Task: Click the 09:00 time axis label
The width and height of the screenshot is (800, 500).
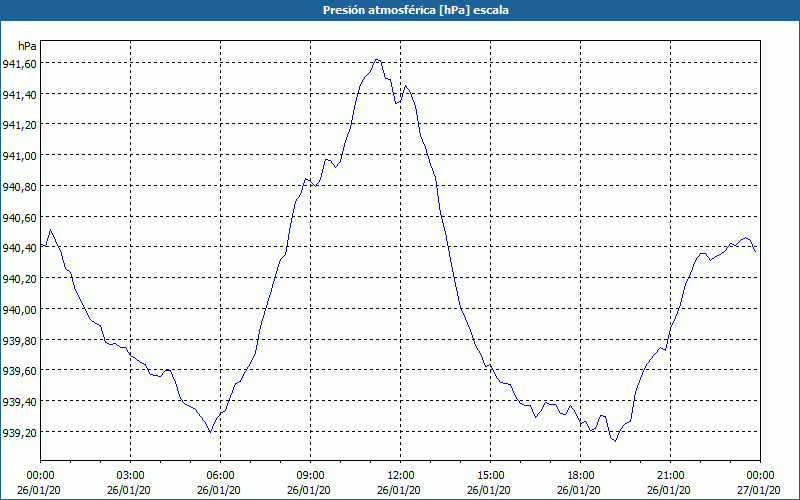Action: point(310,476)
